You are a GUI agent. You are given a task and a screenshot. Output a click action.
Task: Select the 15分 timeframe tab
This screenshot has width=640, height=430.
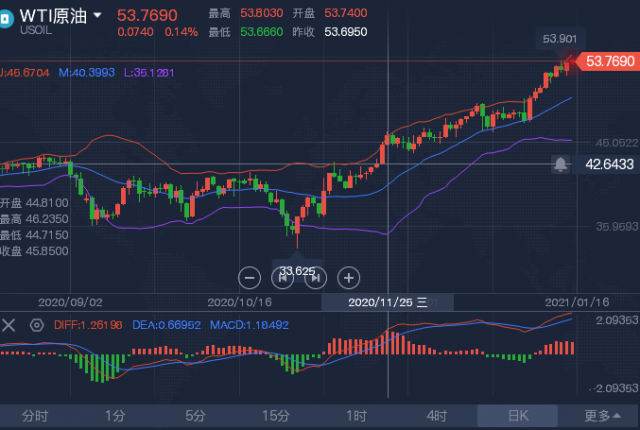[276, 416]
